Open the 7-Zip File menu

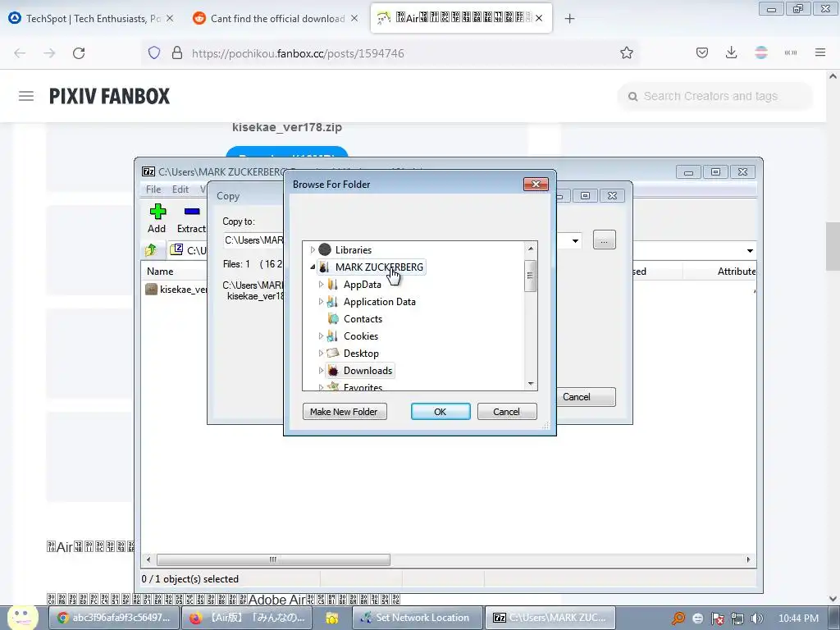tap(153, 189)
